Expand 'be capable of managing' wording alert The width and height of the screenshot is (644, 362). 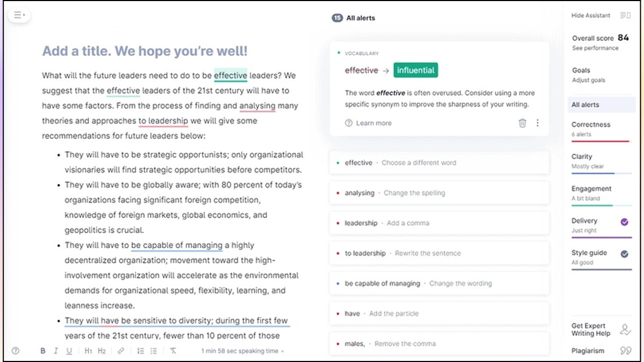(439, 283)
